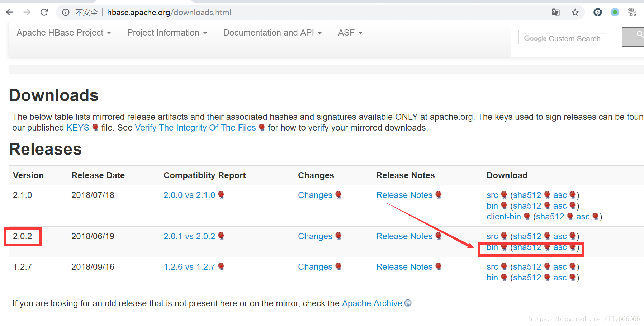Submit search with magnifier button
This screenshot has width=644, height=326.
pyautogui.click(x=633, y=37)
